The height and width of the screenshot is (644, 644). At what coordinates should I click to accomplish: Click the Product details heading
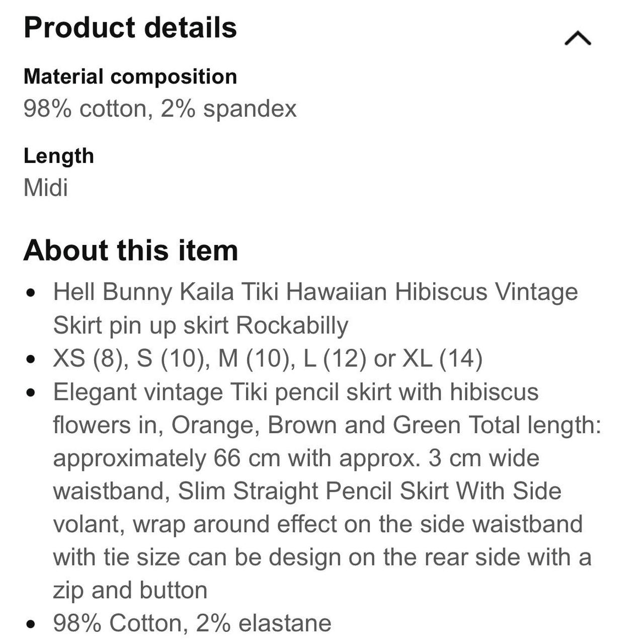point(130,27)
